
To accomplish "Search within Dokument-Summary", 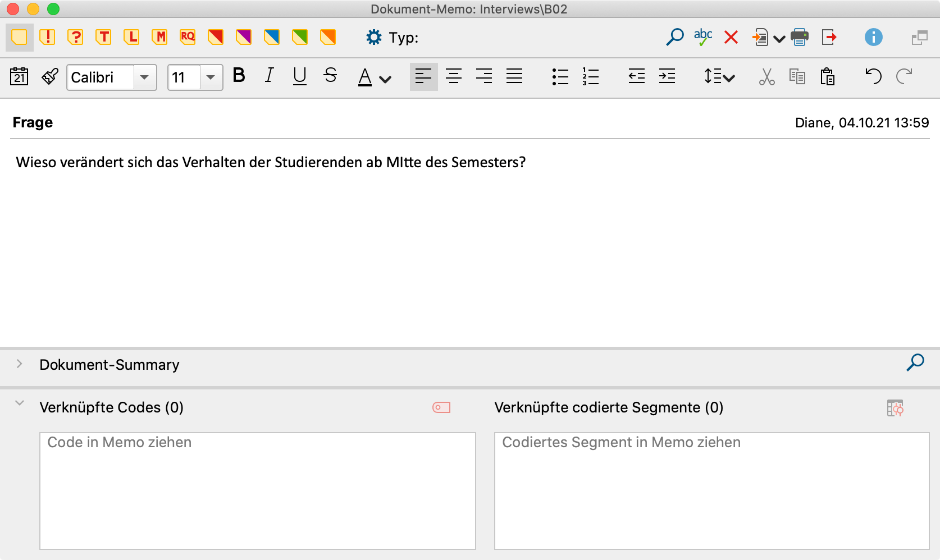I will pyautogui.click(x=915, y=362).
